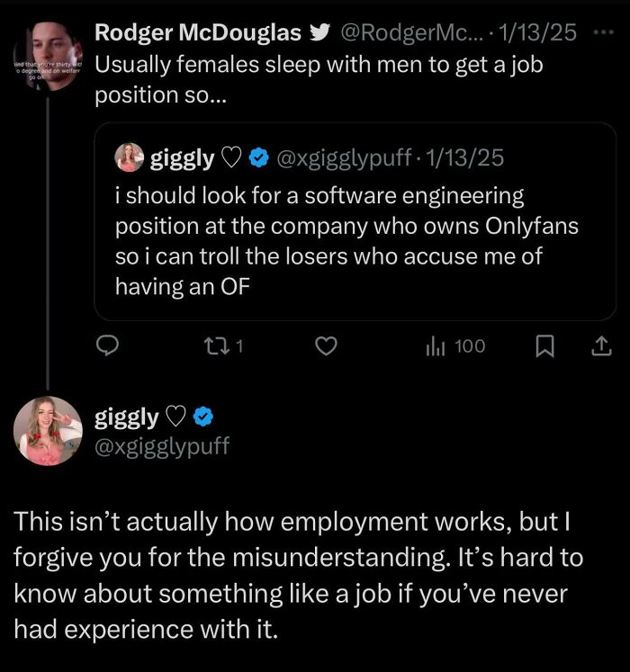630x672 pixels.
Task: Click the bird icon beside Rodger McDouglas
Action: pos(319,34)
